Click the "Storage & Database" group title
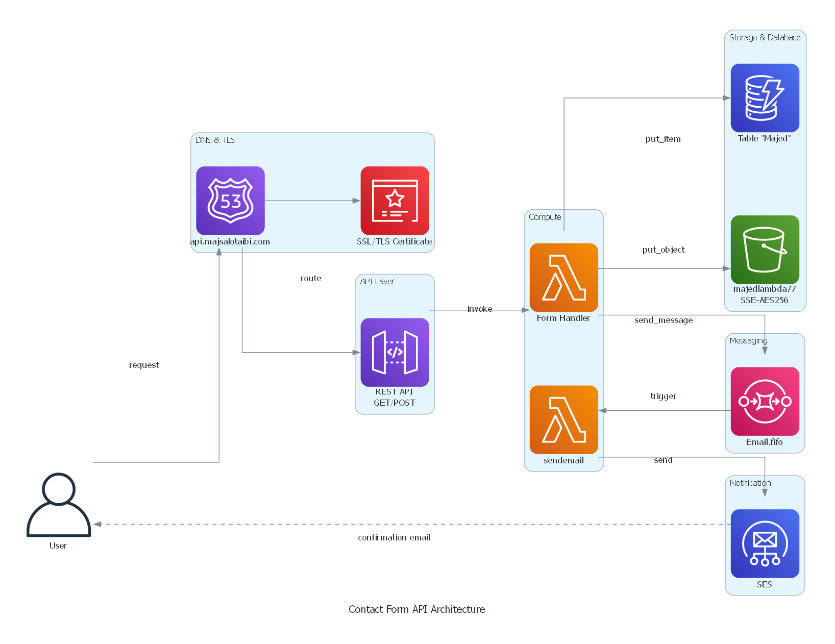This screenshot has width=835, height=644. [x=765, y=37]
